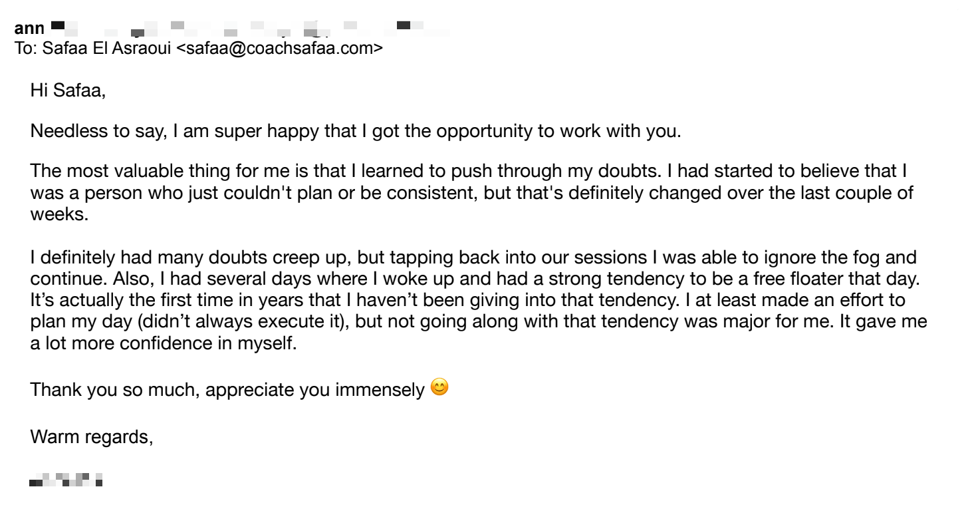
Task: Click the "To:" label in header
Action: 25,48
